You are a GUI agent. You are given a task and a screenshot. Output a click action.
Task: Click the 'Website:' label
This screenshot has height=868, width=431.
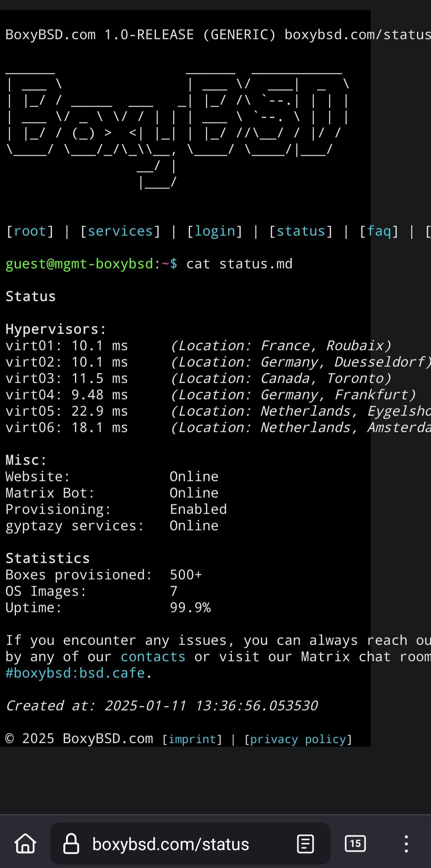38,477
